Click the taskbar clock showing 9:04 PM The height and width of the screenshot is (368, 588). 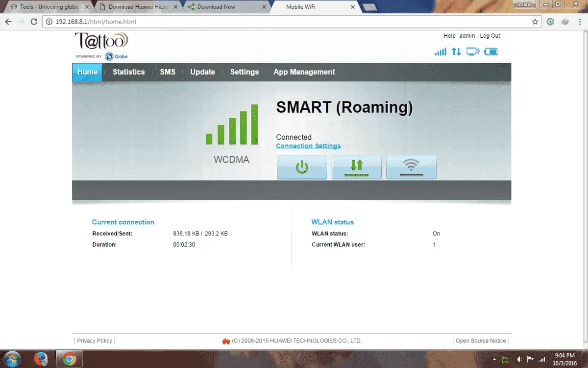tap(565, 359)
